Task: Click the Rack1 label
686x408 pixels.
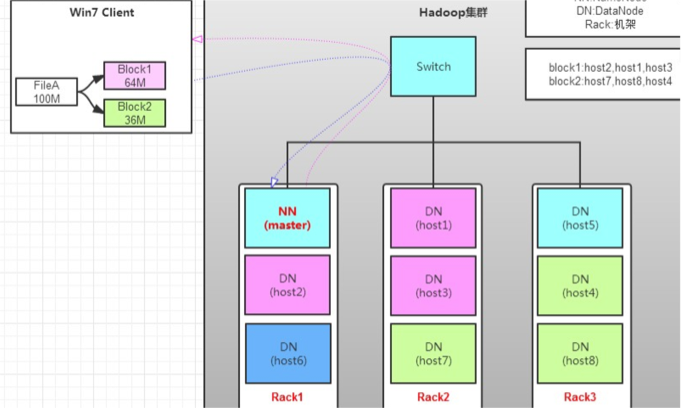Action: click(287, 397)
